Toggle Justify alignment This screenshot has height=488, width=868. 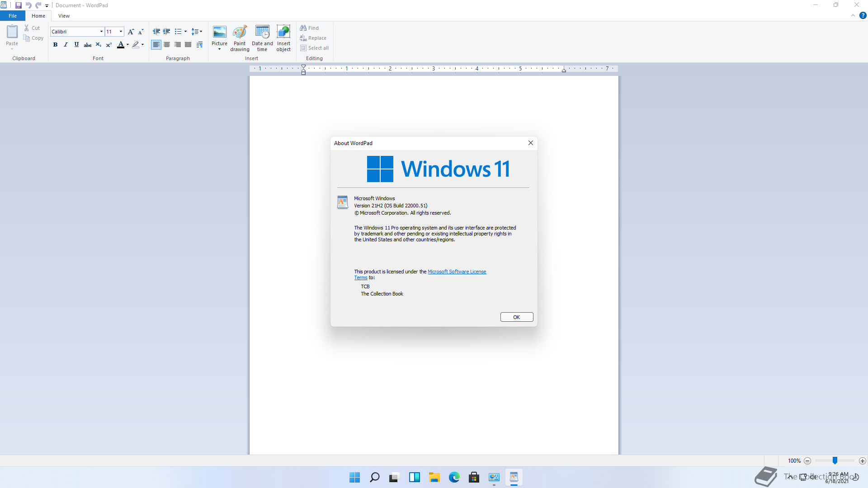(188, 45)
